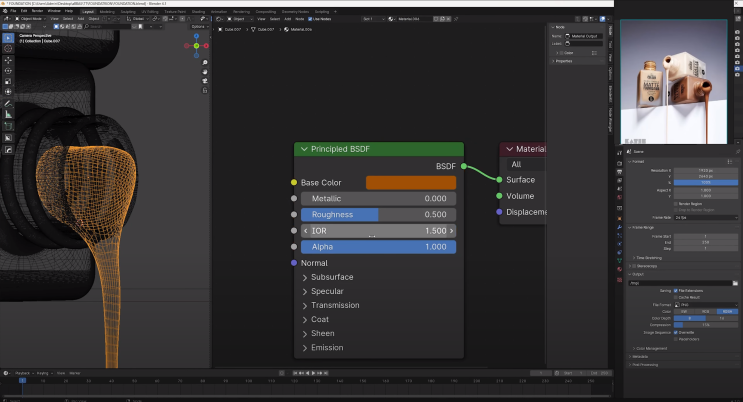Screen dimensions: 743x402
Task: Expand the Subsurface section
Action: (330, 277)
